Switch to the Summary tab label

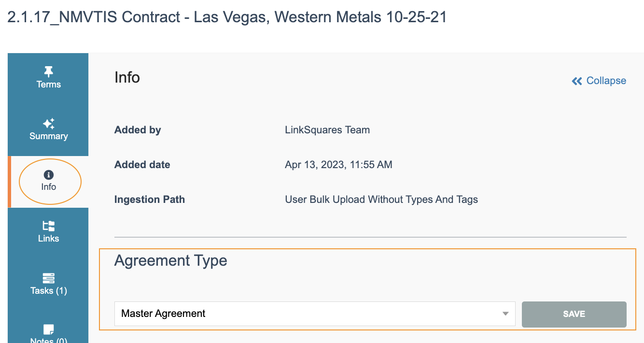(x=48, y=136)
